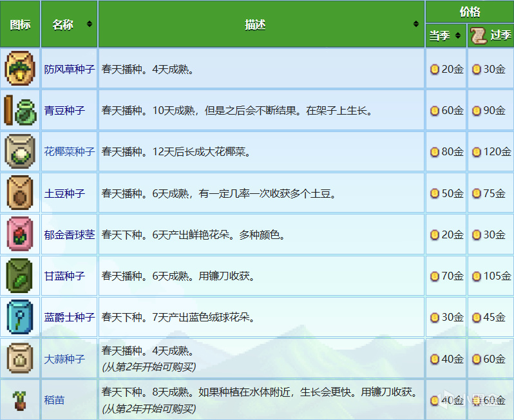Click description 12天后长成大花椰菜
The height and width of the screenshot is (420, 514).
[x=176, y=152]
